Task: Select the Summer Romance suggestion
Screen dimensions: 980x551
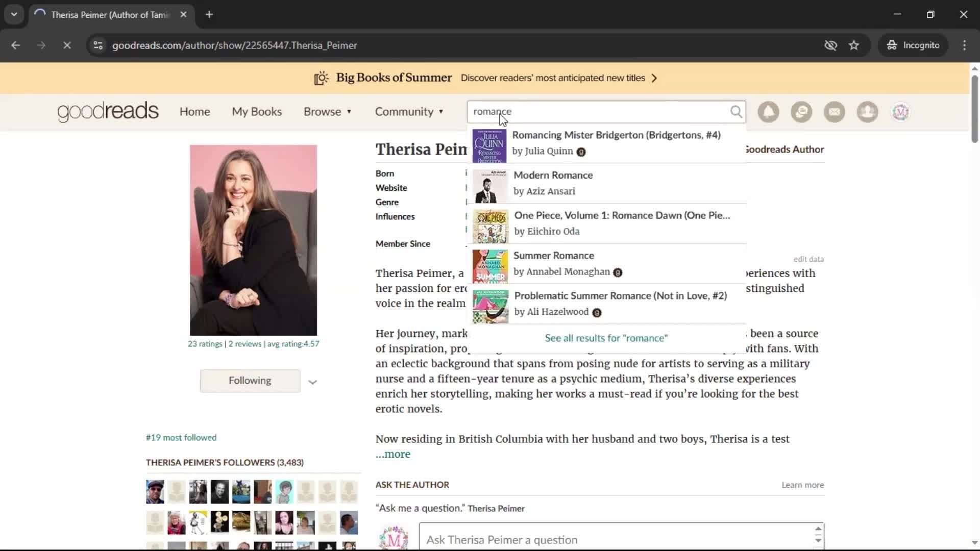Action: pos(606,264)
